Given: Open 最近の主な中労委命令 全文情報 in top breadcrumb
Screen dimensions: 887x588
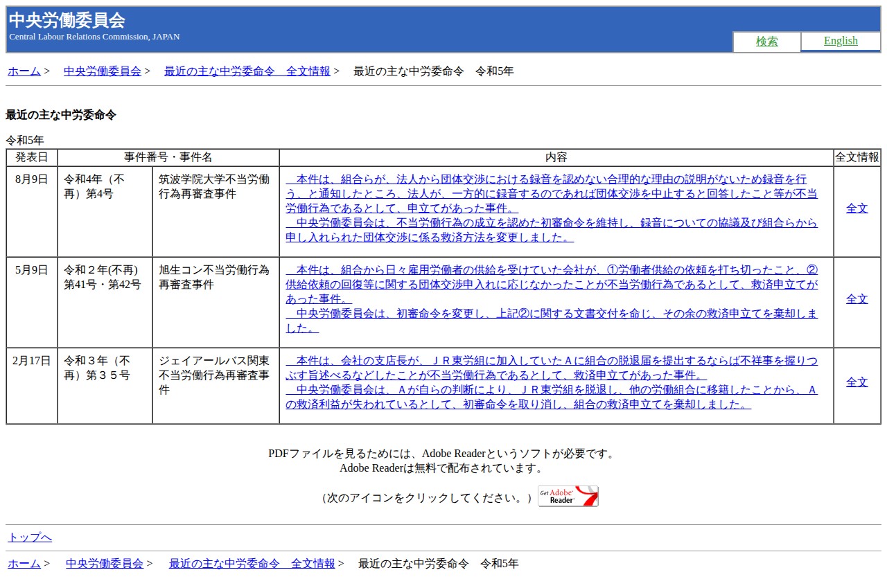Looking at the screenshot, I should tap(247, 71).
